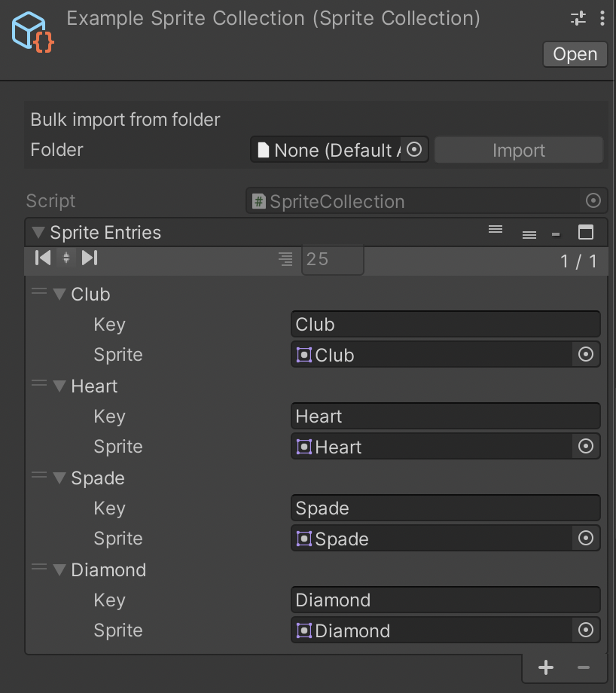Image resolution: width=616 pixels, height=693 pixels.
Task: Collapse the Spade entry foldout
Action: (x=59, y=478)
